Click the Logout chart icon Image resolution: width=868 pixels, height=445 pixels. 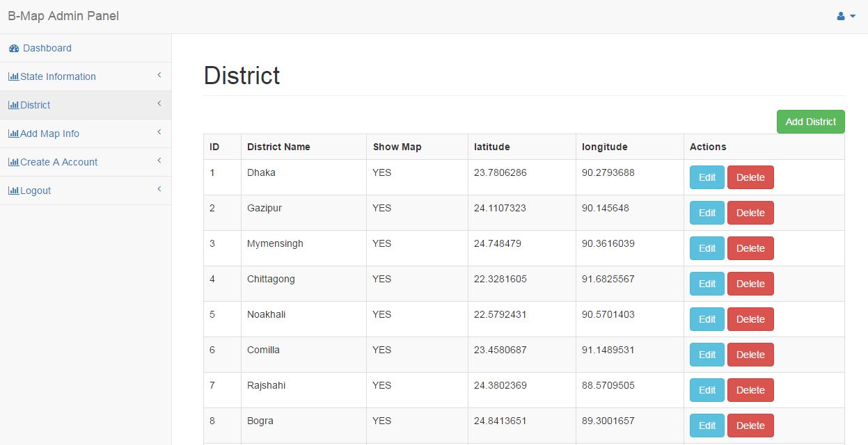tap(13, 191)
